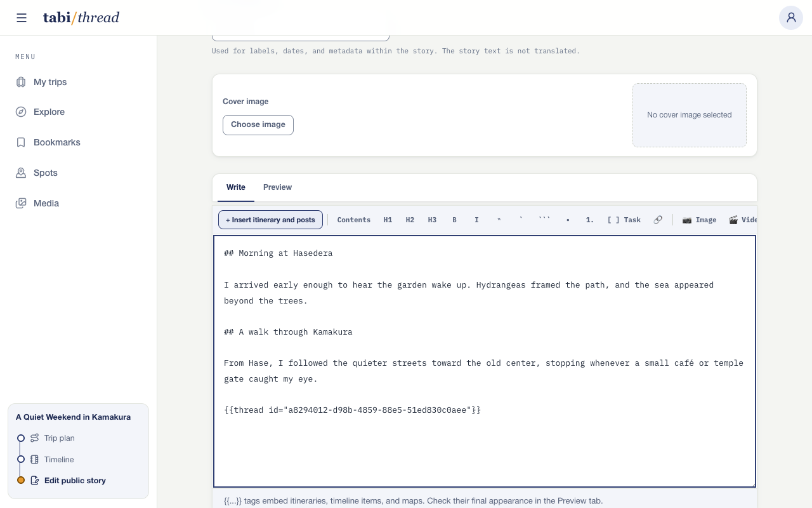Image resolution: width=812 pixels, height=508 pixels.
Task: Click the Choose image button
Action: coord(258,124)
